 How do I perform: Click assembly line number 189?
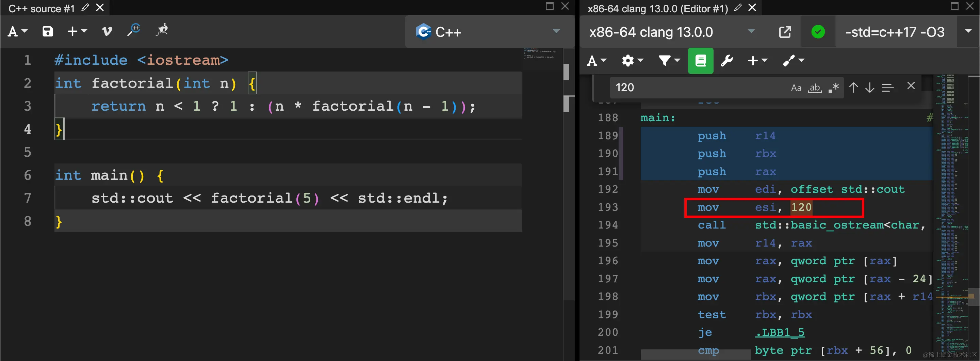coord(607,136)
